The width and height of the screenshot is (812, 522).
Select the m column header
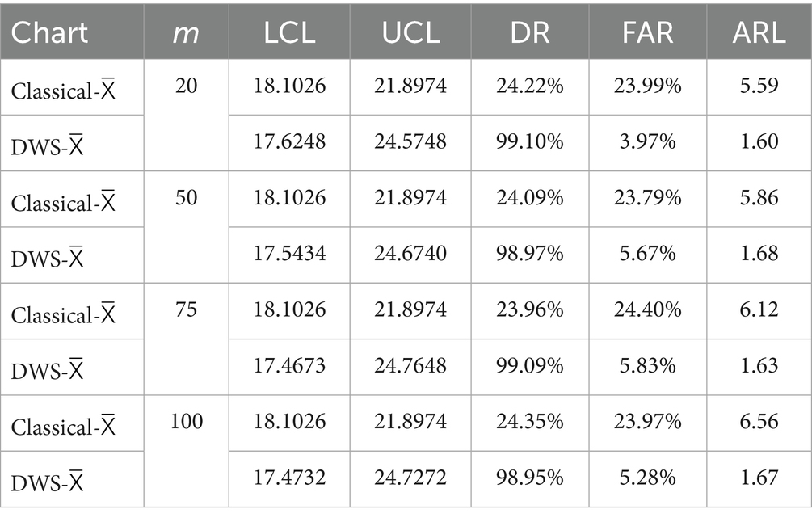(186, 32)
